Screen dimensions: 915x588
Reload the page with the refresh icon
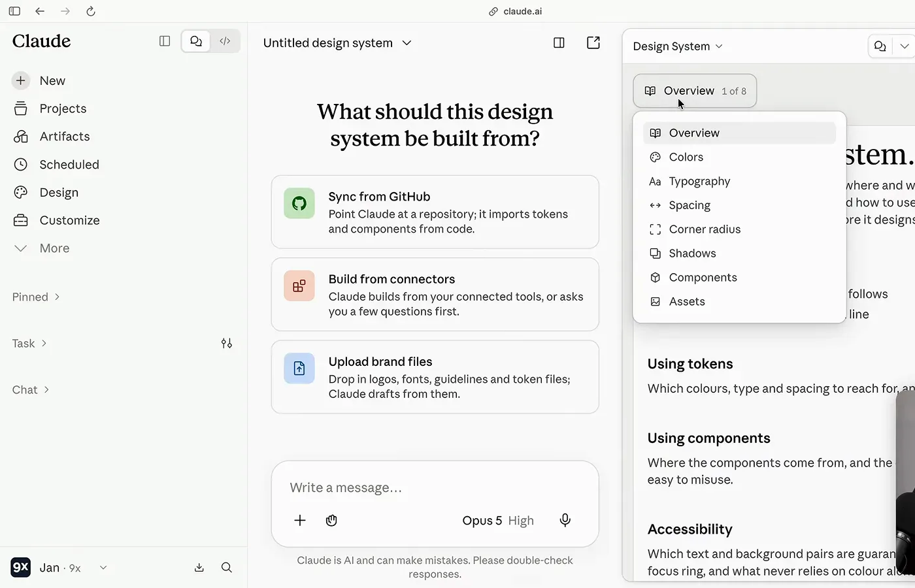[x=91, y=11]
